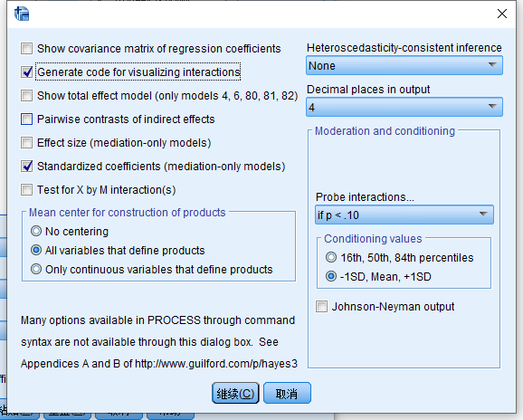Tick Effect size mediation-only models checkbox
The width and height of the screenshot is (523, 420).
tap(26, 143)
